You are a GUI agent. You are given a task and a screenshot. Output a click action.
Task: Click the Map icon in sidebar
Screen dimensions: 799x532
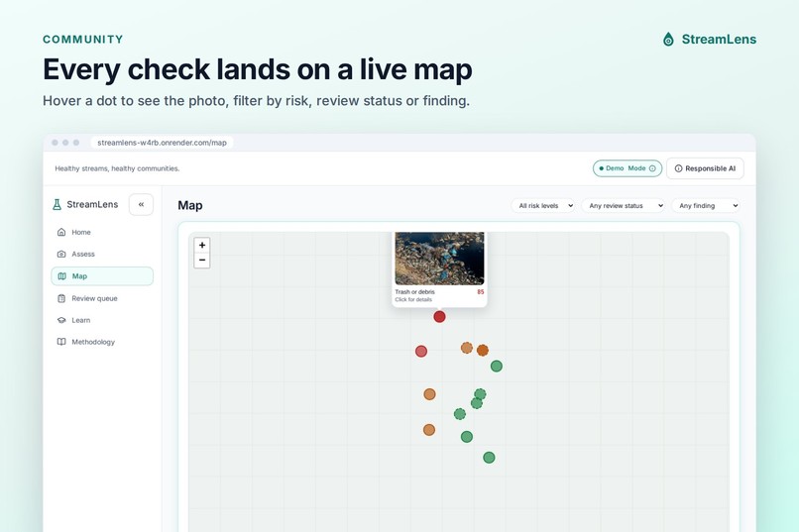(x=61, y=276)
